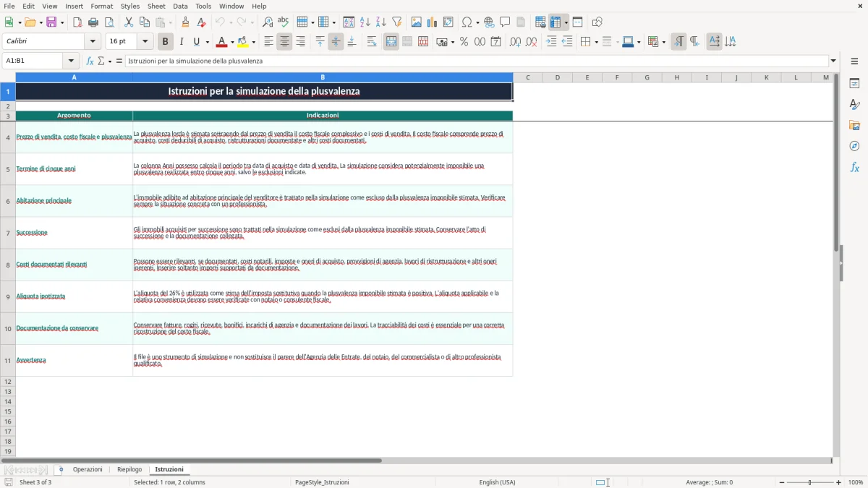Toggle Italic formatting
This screenshot has width=868, height=488.
click(x=182, y=42)
